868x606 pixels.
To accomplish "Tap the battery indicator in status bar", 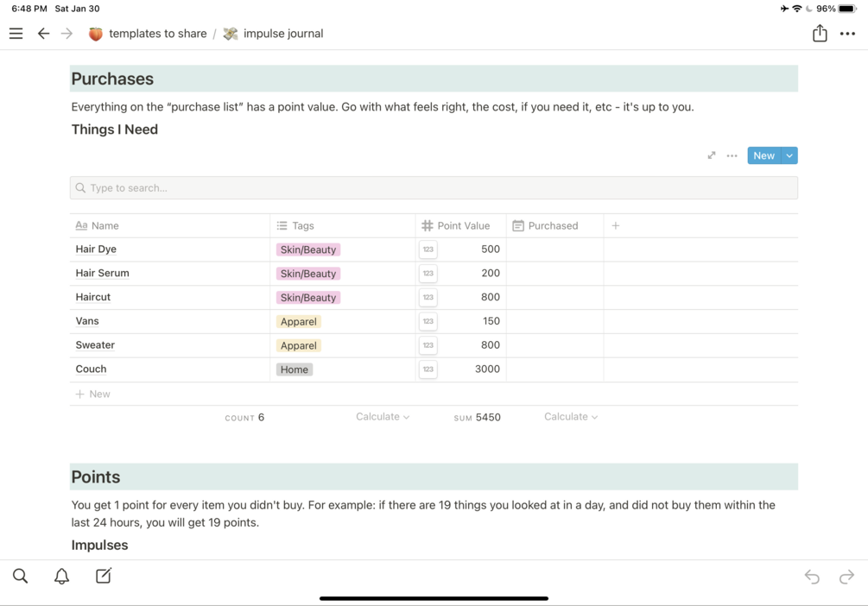I will 847,9.
